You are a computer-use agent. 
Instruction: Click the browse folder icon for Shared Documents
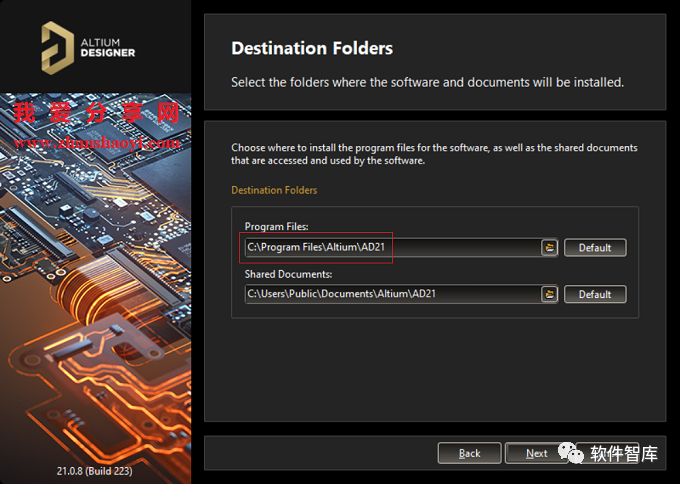pos(549,294)
